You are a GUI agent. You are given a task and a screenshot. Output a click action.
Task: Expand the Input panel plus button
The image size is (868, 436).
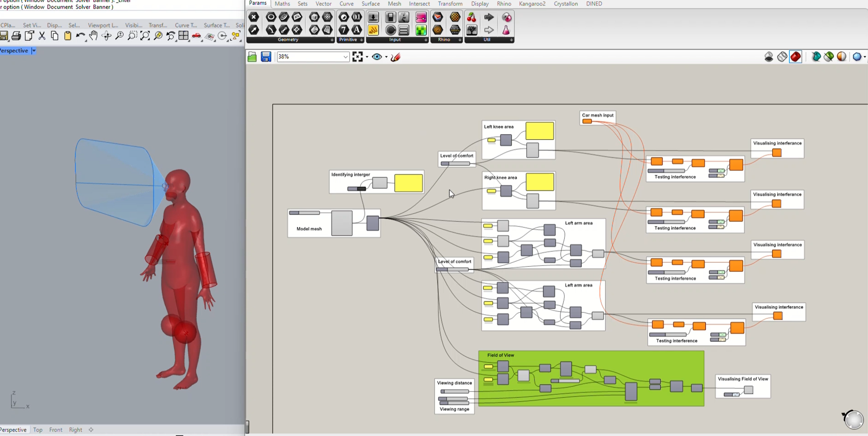pos(425,40)
